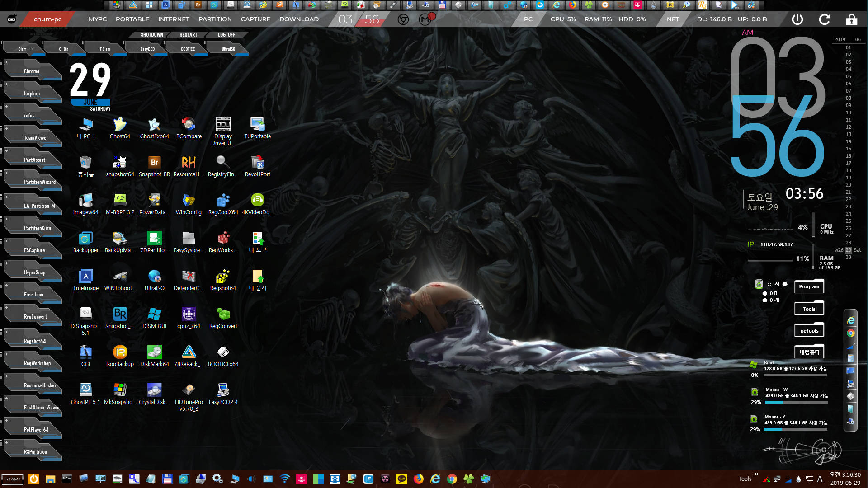Click the lock icon in top bar
The height and width of the screenshot is (488, 868).
852,19
